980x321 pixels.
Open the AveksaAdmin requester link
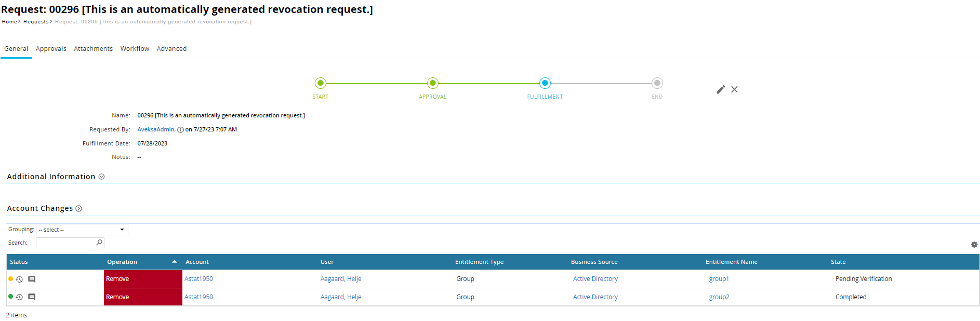[x=156, y=130]
